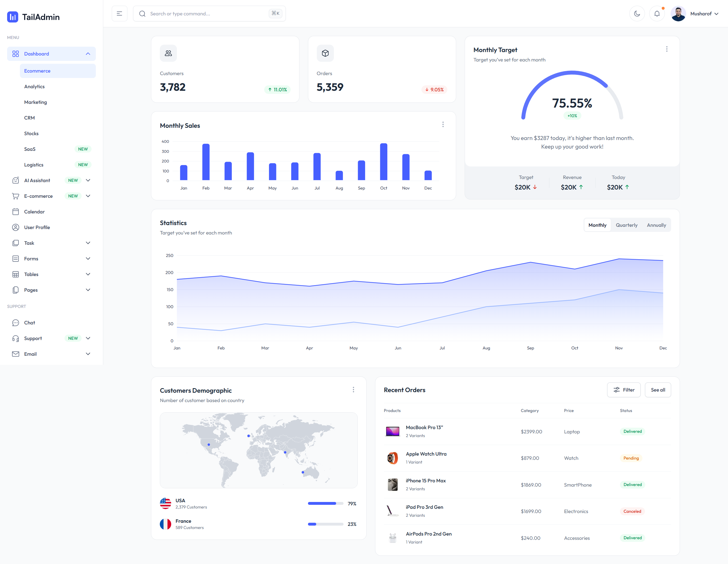728x564 pixels.
Task: Open Customers Demographic options menu dots
Action: coord(353,390)
